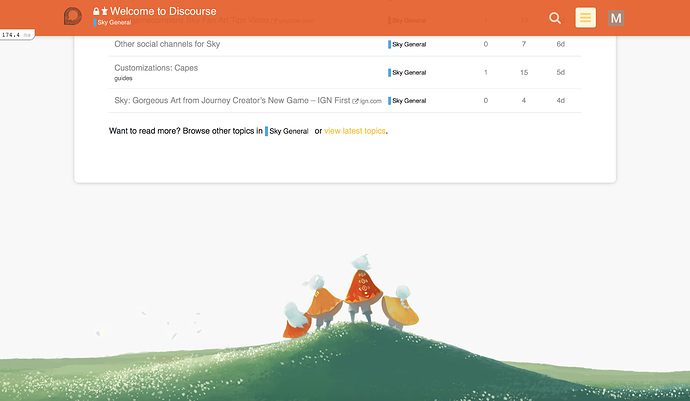Click Sky General badge in Other social row
Screen dimensions: 690x401
[407, 44]
